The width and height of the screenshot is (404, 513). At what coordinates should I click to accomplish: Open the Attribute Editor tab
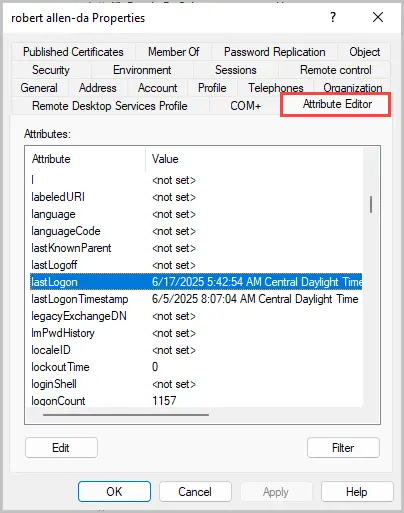point(337,104)
